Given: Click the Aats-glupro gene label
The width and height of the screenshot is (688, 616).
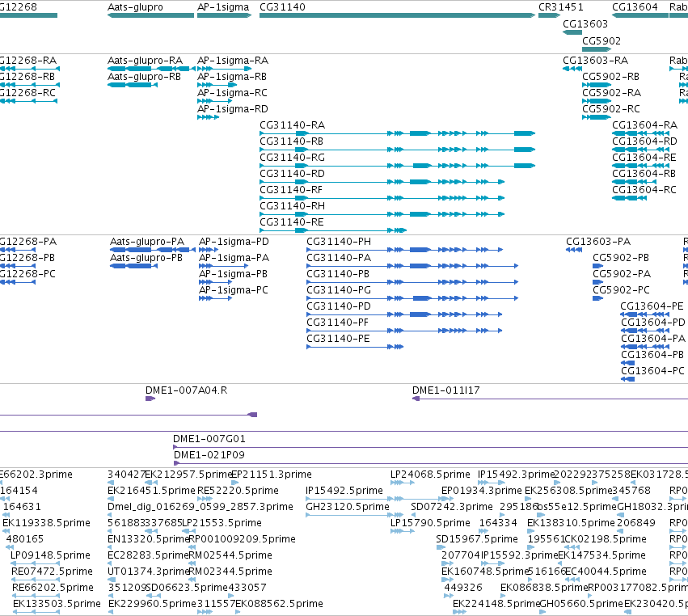Looking at the screenshot, I should coord(135,7).
